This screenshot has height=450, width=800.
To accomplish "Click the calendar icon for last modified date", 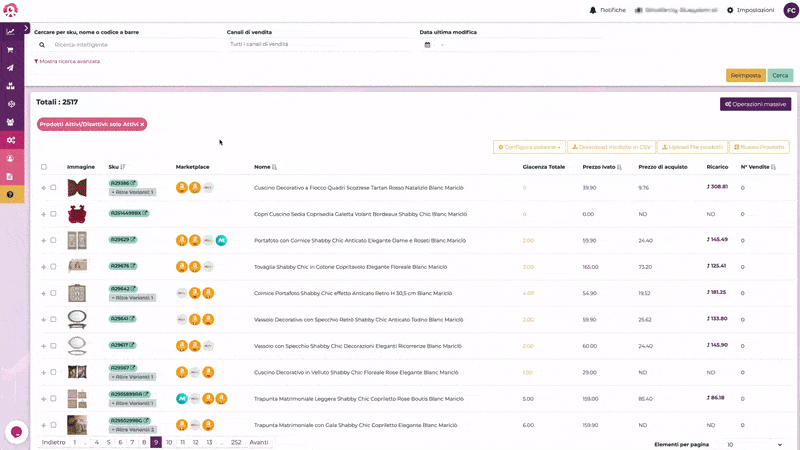I will tap(427, 44).
